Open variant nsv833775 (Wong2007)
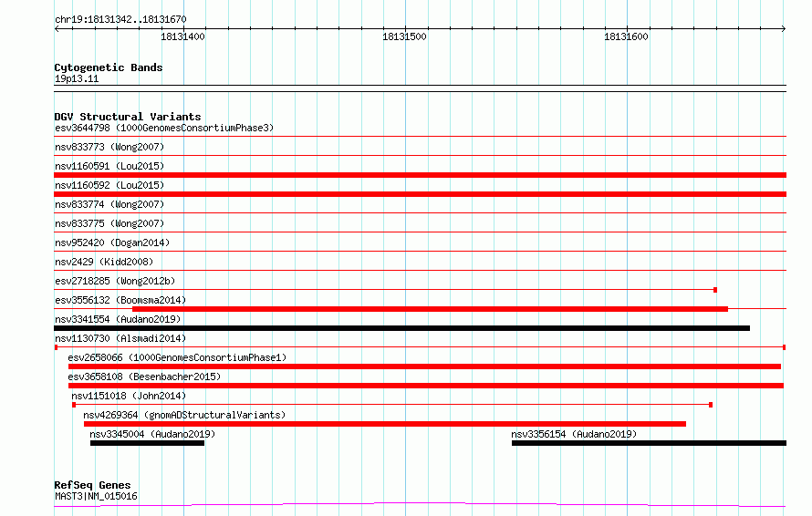This screenshot has height=516, width=812. coord(109,223)
